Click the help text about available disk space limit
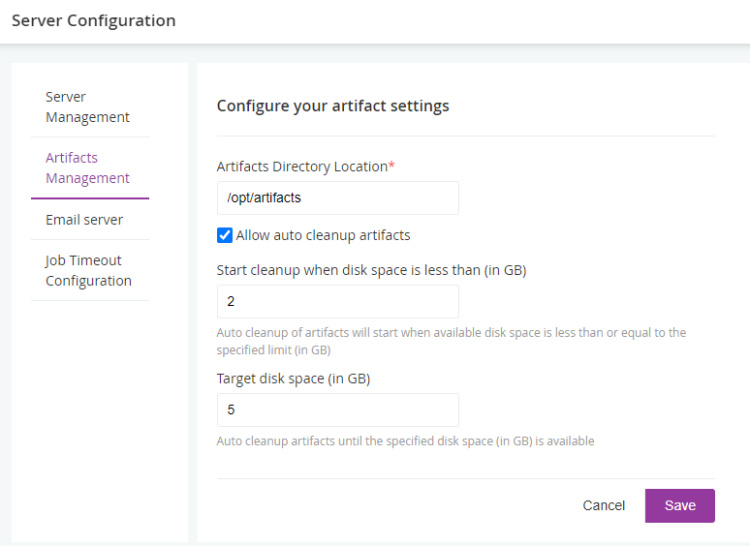The image size is (750, 546). 451,341
